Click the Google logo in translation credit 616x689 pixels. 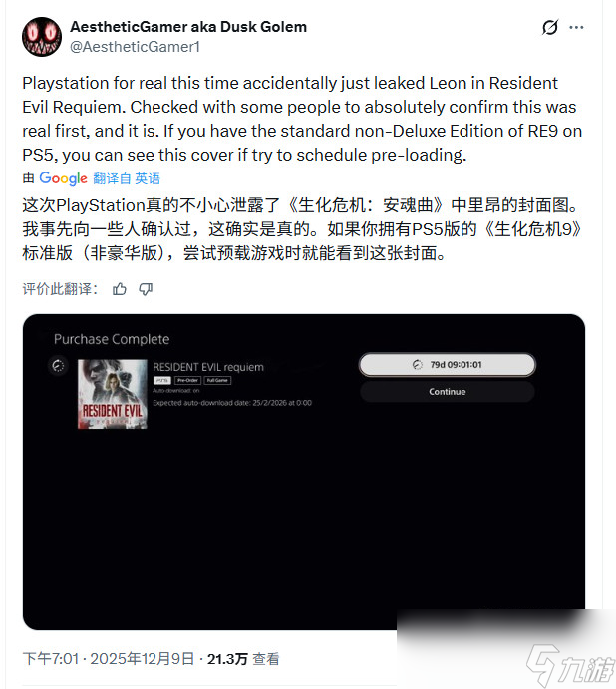63,178
